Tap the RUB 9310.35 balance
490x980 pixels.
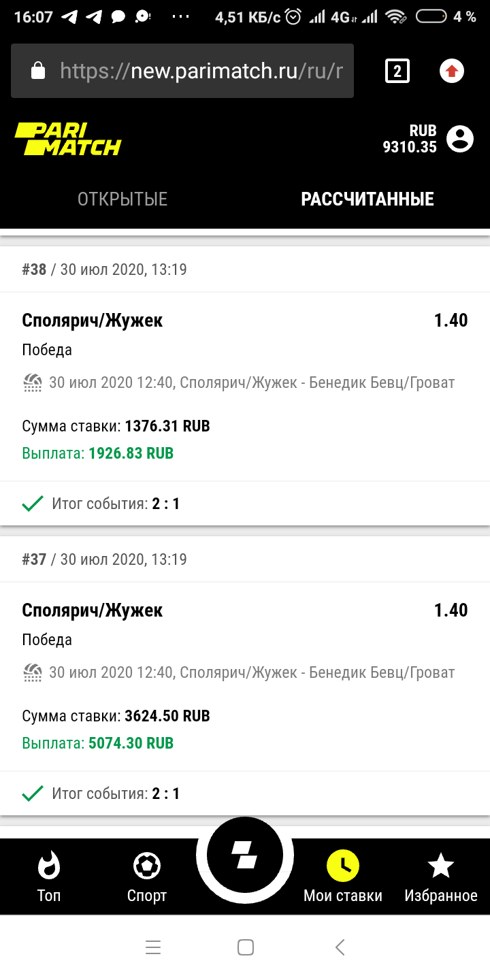(x=410, y=139)
